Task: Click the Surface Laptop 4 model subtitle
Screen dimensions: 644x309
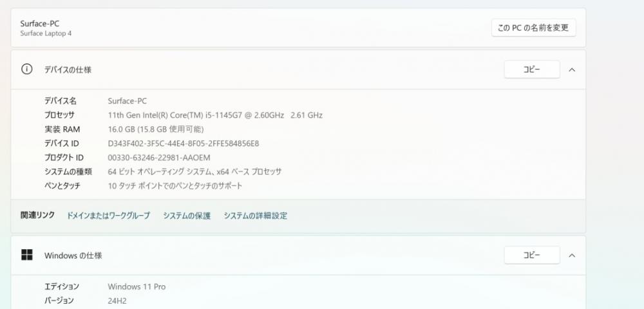Action: coord(46,33)
